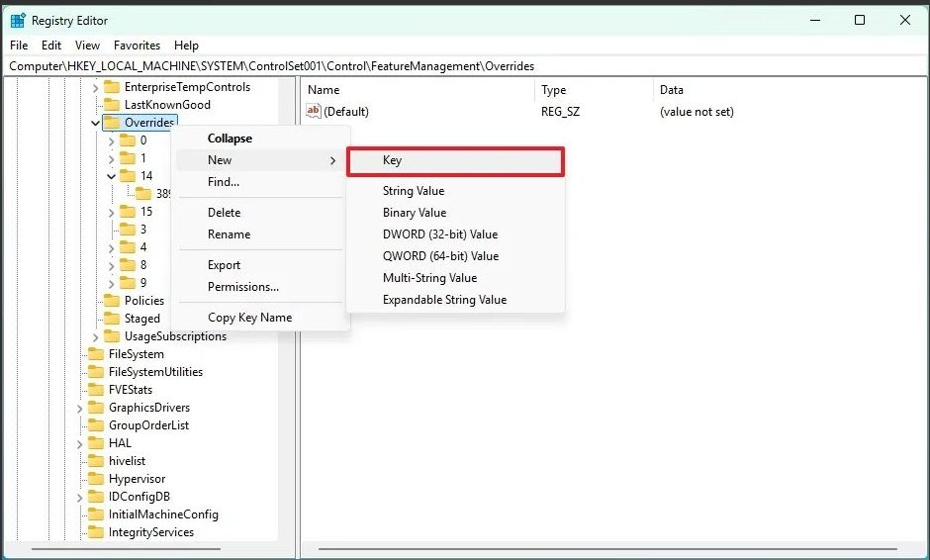Select the FileSystem folder icon
Viewport: 930px width, 560px height.
[x=96, y=354]
